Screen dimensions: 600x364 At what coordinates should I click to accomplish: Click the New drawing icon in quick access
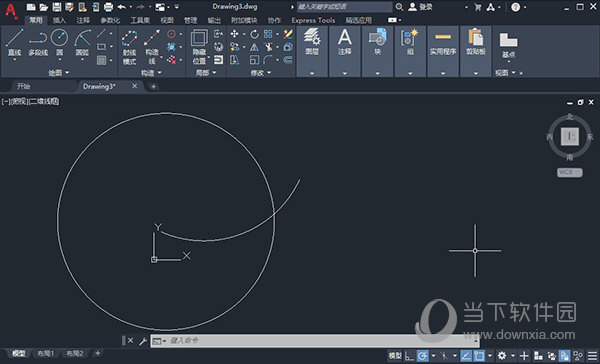[x=31, y=7]
